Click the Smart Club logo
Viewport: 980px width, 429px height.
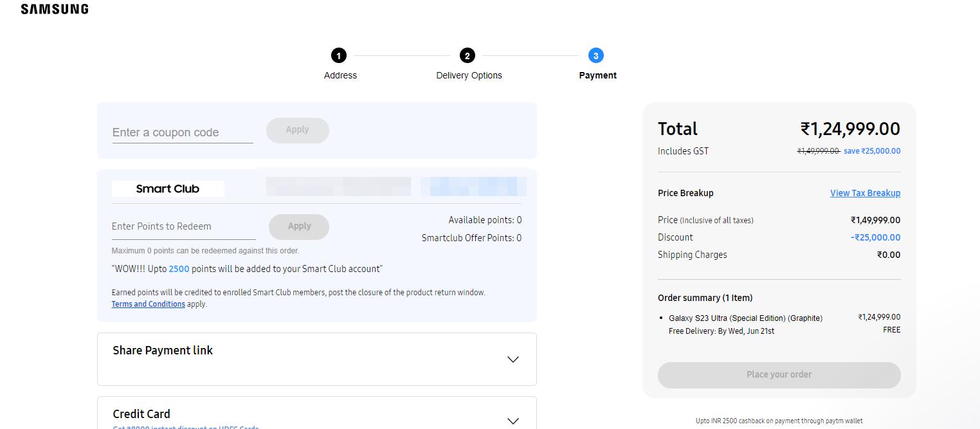(x=168, y=188)
